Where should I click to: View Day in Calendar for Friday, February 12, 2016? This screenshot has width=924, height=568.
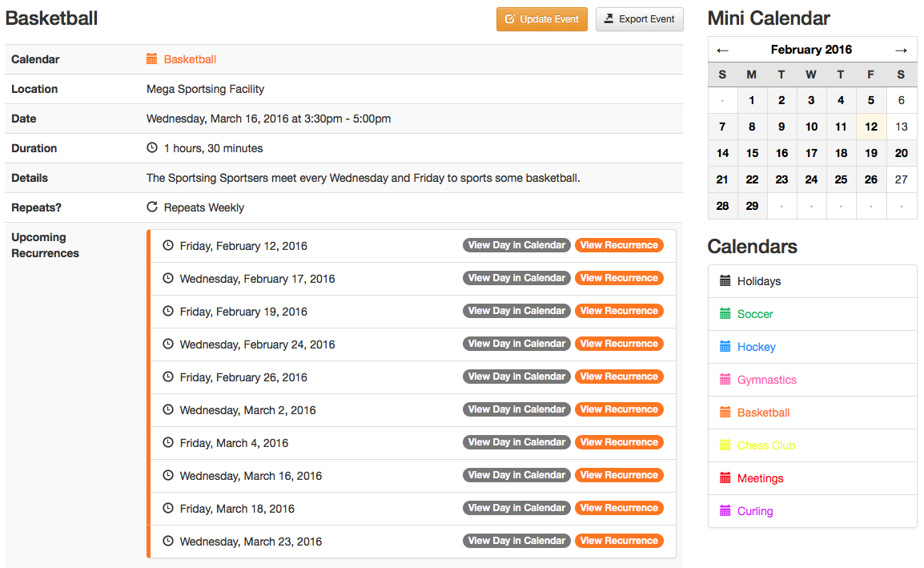click(x=516, y=245)
